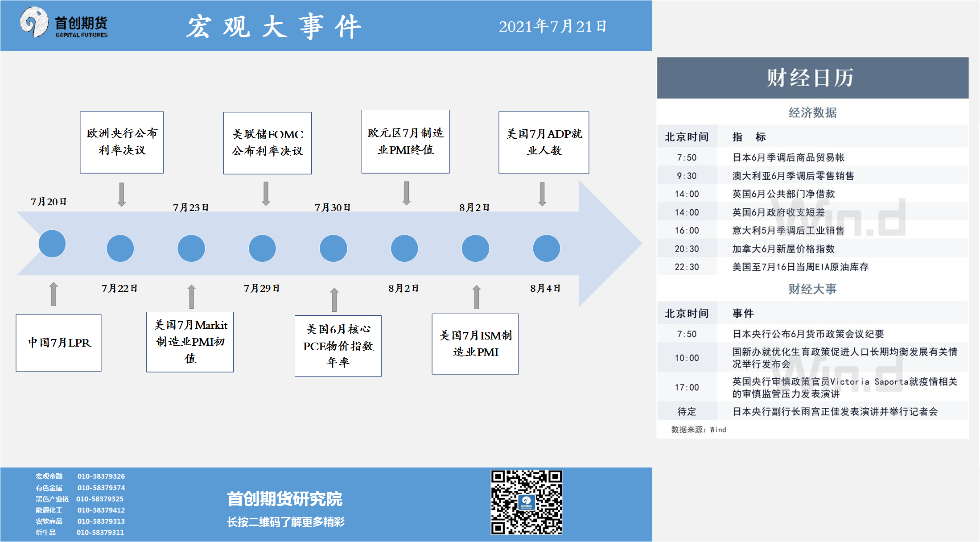The height and width of the screenshot is (542, 980).
Task: Click 黑色产业链 phone 010-58379325
Action: pos(100,499)
